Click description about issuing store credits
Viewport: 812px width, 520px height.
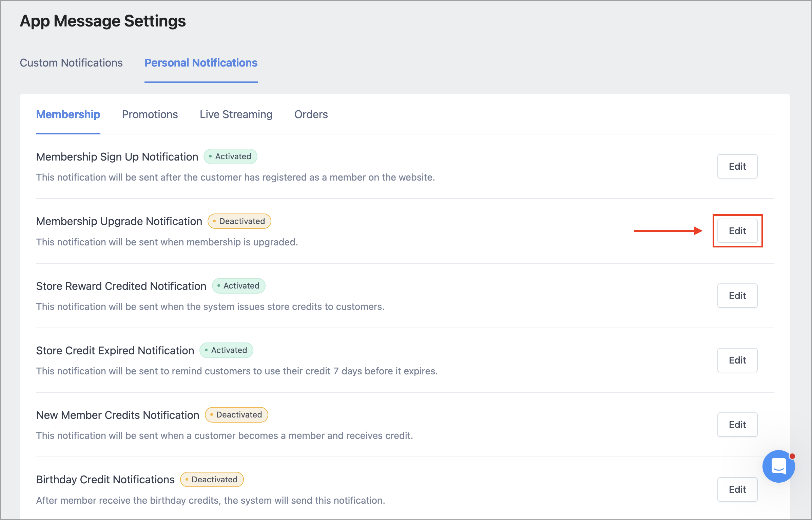pyautogui.click(x=210, y=307)
